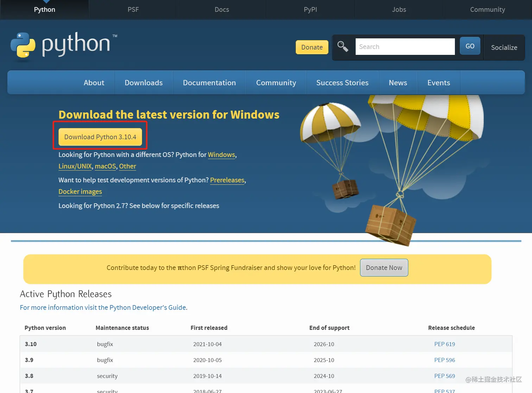532x393 pixels.
Task: Switch to the PSF top tab
Action: point(133,9)
